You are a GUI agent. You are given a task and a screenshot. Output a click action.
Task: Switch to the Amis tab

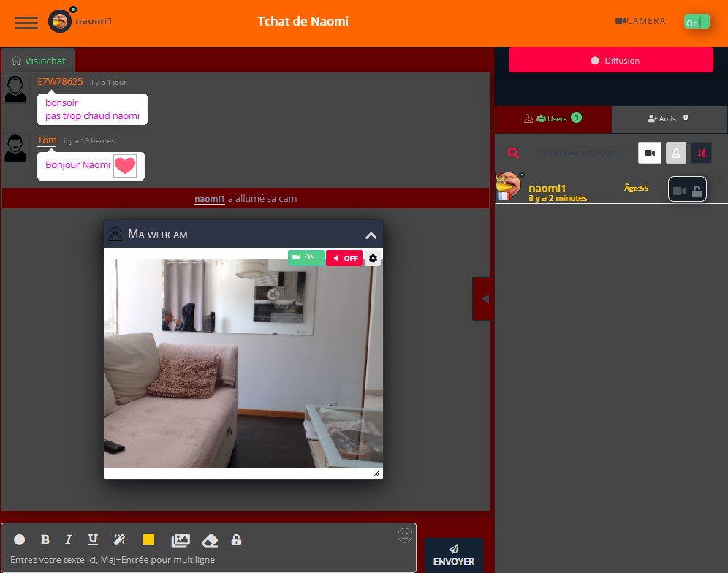pos(669,118)
